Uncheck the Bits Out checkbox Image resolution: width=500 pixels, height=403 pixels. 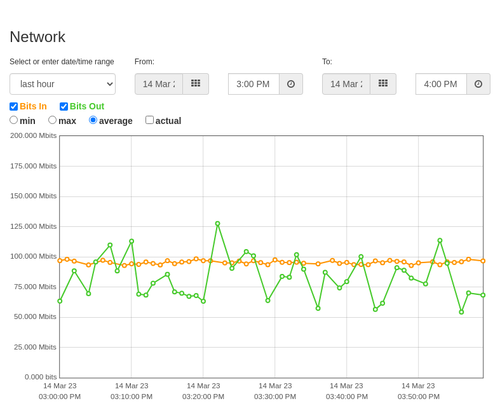64,106
